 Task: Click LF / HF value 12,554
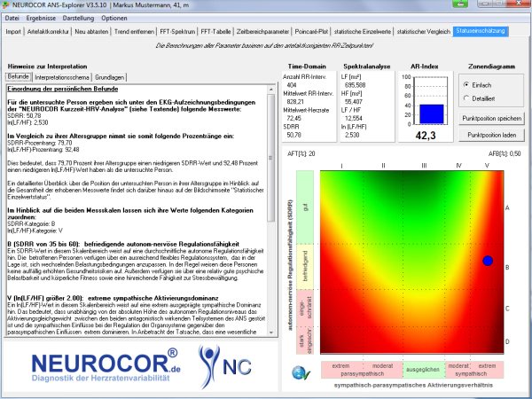coord(354,119)
